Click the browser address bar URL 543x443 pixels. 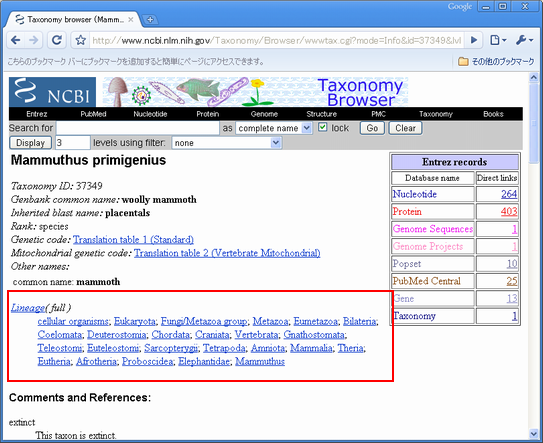click(276, 41)
